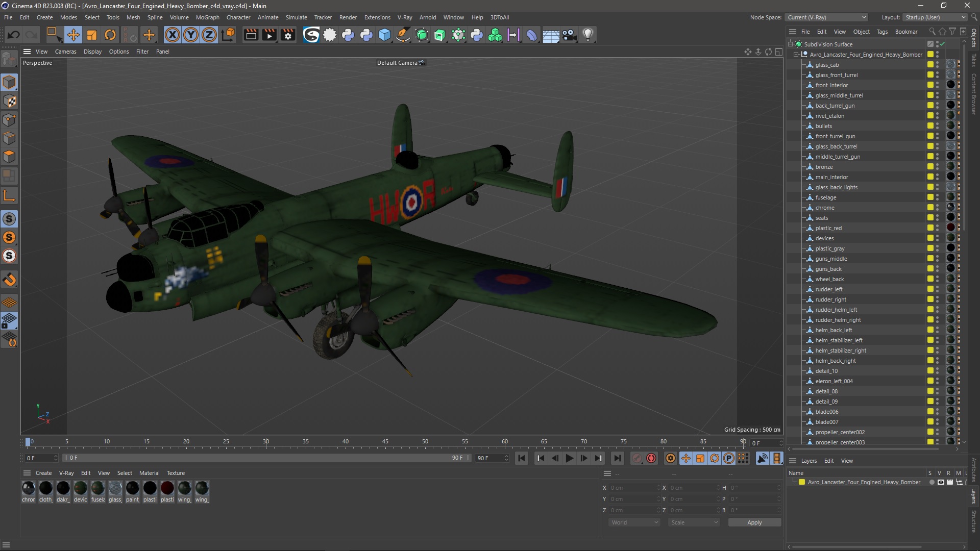
Task: Open the Structure side tab
Action: (974, 521)
